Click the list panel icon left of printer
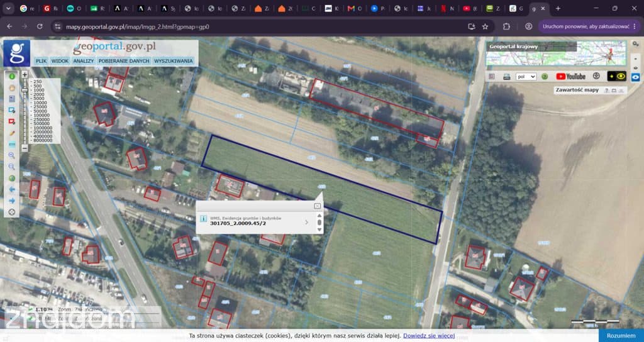This screenshot has width=644, height=342. [492, 76]
